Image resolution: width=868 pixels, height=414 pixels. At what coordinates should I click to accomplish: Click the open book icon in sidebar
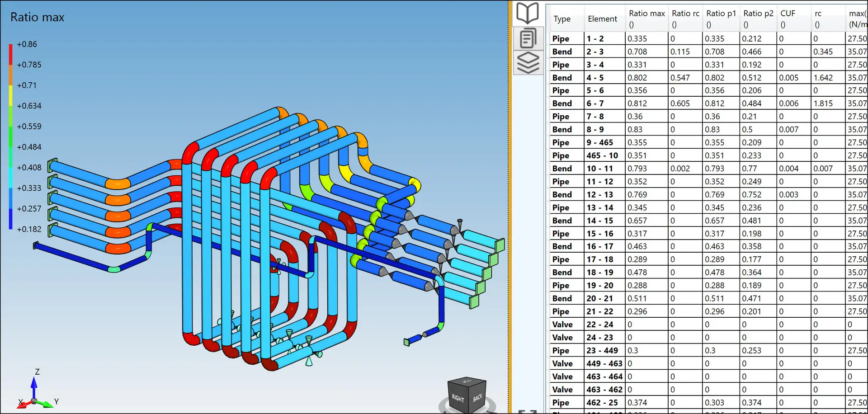[x=528, y=13]
